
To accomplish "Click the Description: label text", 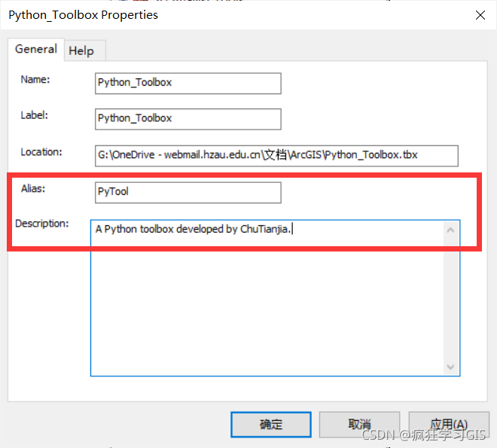I will (42, 224).
